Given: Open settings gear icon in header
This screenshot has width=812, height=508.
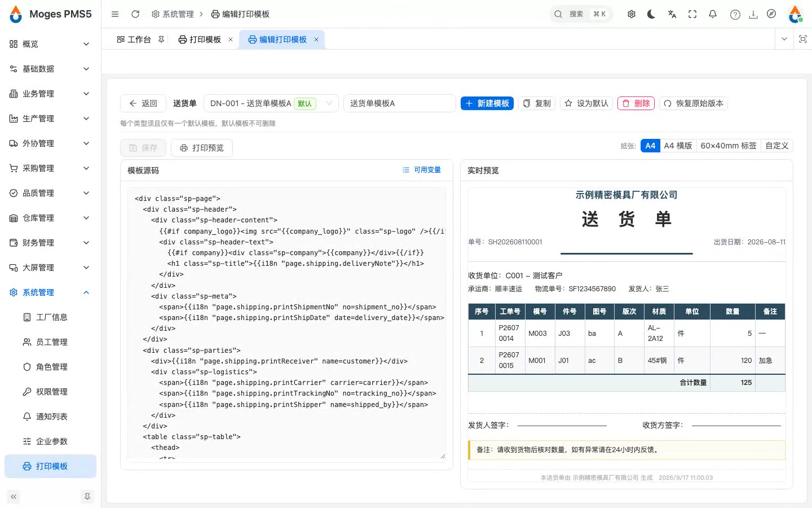Looking at the screenshot, I should (632, 14).
